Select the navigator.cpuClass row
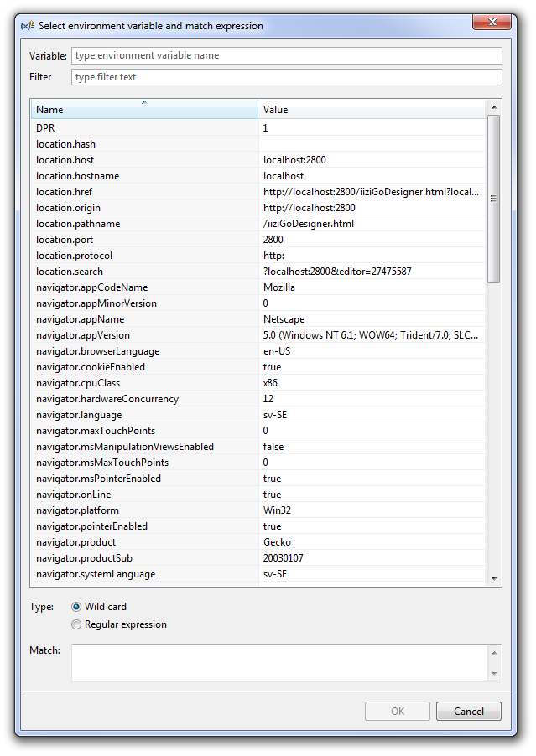This screenshot has width=536, height=756. pyautogui.click(x=258, y=383)
